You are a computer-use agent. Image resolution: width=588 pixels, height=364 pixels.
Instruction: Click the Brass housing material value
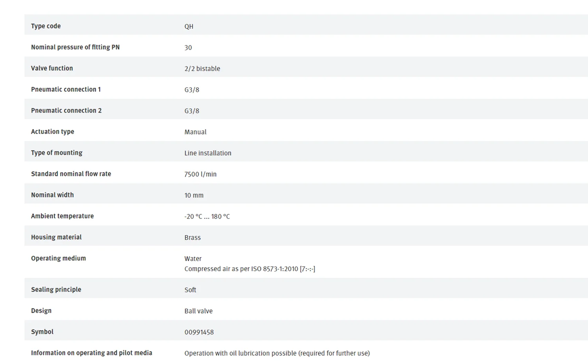pos(192,237)
